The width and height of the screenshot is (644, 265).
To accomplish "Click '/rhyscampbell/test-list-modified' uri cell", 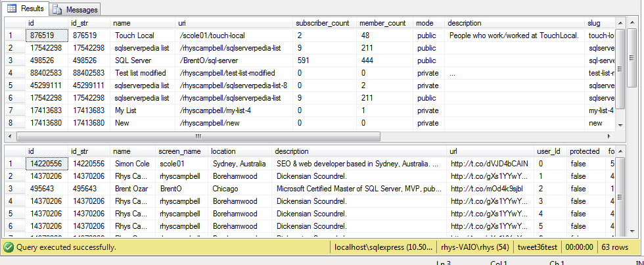I will pos(233,73).
